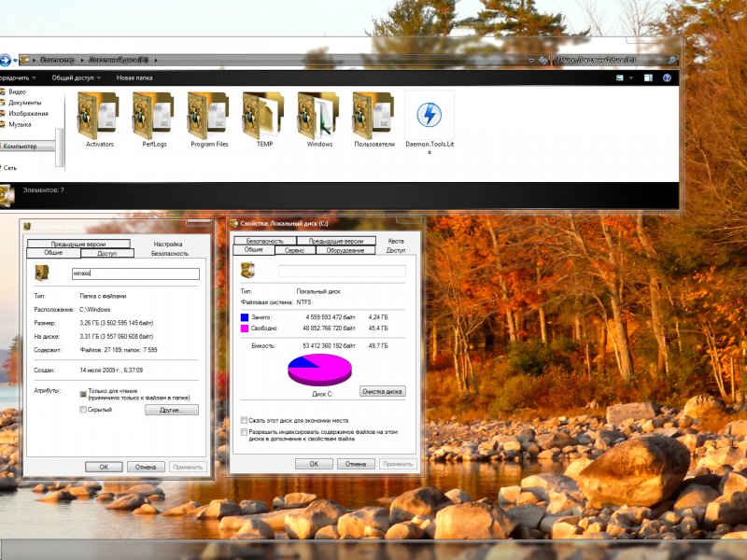Click the Новая папка button
Viewport: 747px width, 560px height.
[x=134, y=77]
